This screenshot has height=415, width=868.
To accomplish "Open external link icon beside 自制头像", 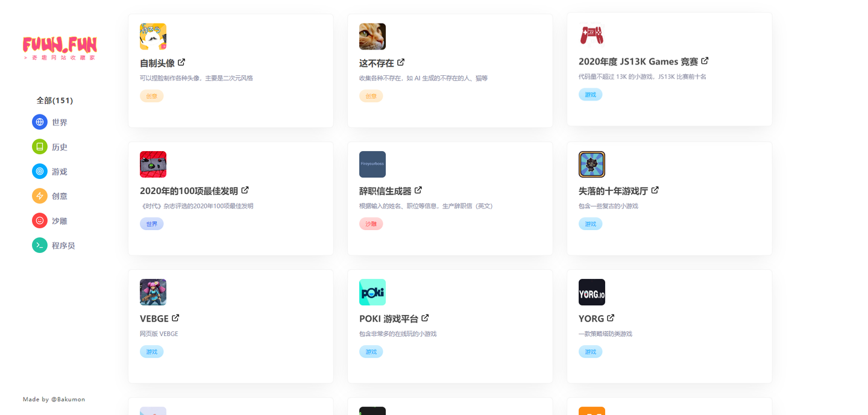I will [x=181, y=62].
